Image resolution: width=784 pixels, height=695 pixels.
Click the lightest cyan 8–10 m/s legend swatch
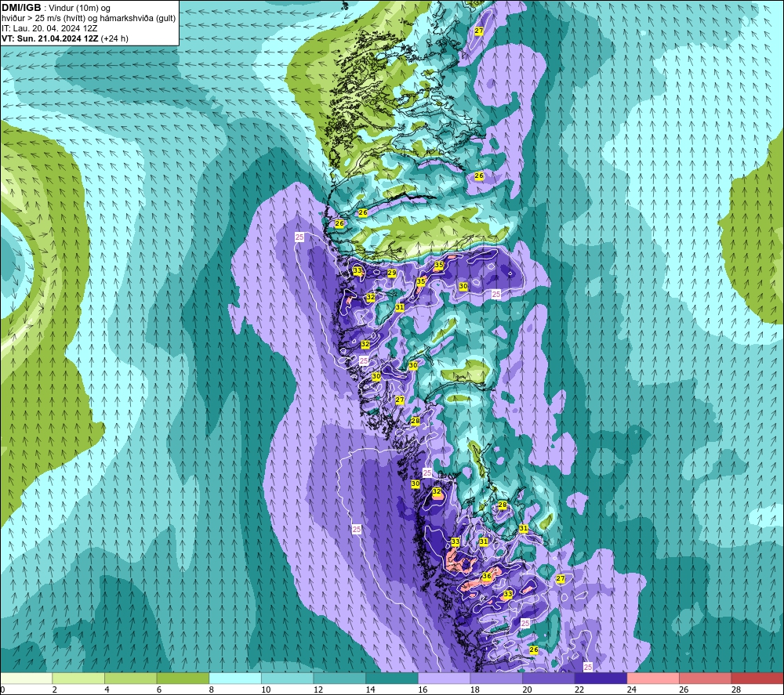point(235,679)
